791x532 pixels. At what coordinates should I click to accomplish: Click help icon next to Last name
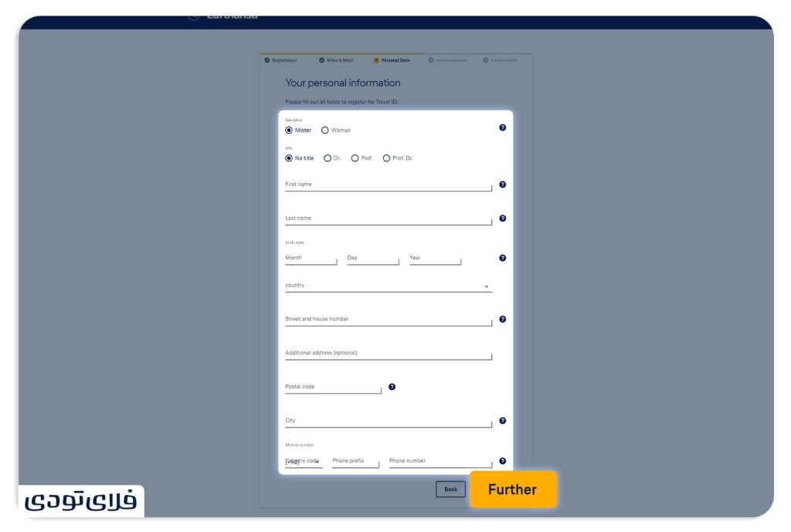click(x=502, y=219)
